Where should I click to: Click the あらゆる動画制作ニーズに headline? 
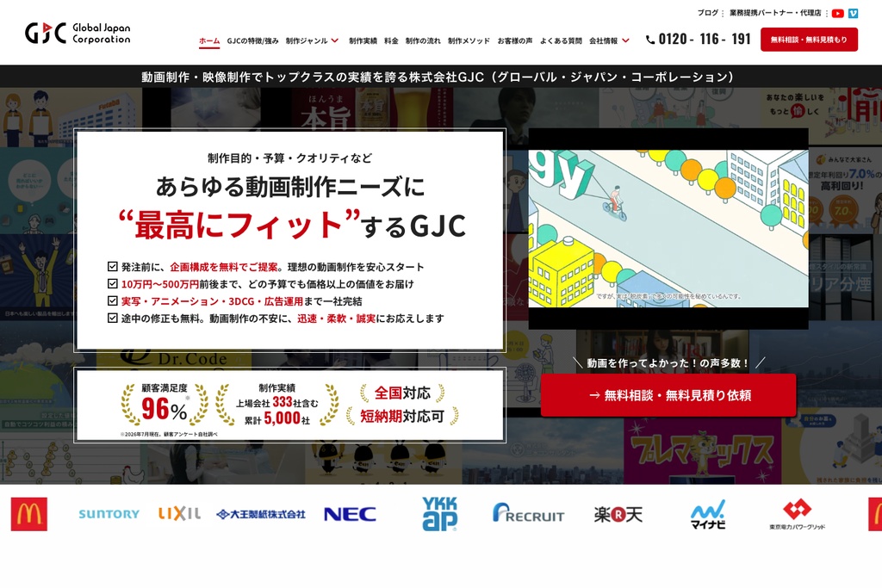290,187
